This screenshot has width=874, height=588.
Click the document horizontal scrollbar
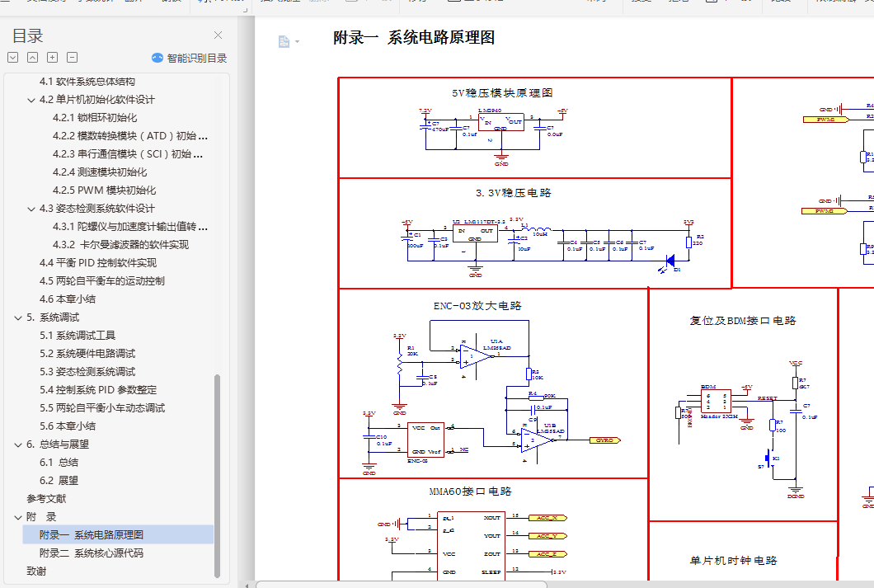pos(402,585)
